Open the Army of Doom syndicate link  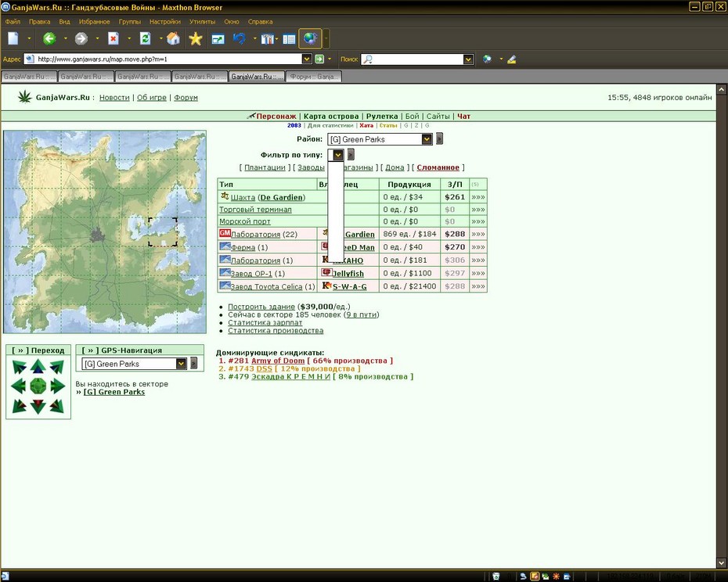pos(278,361)
